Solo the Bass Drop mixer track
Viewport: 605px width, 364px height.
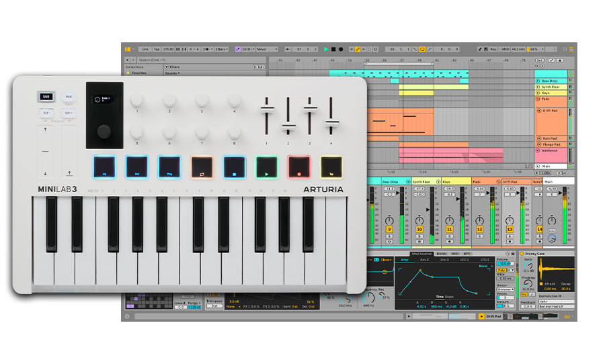pos(389,236)
